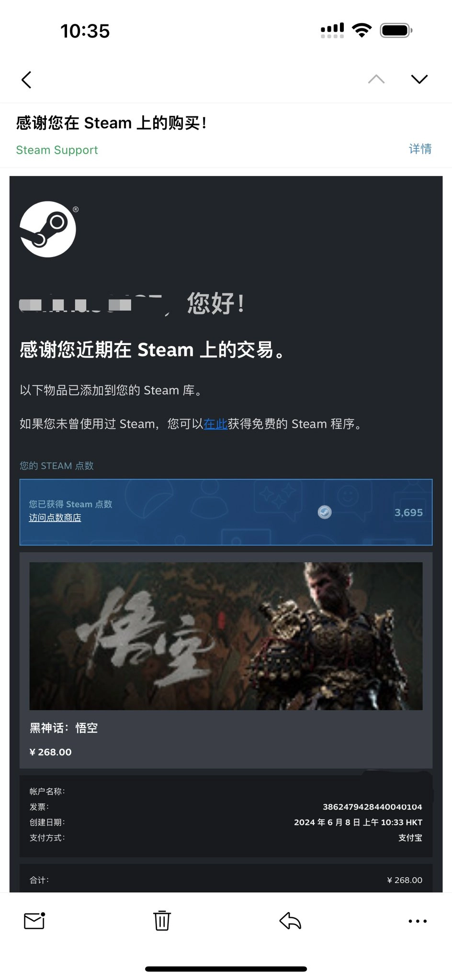This screenshot has height=980, width=452.
Task: Tap the email subject 感谢您在 Steam 上的购买
Action: pos(112,123)
